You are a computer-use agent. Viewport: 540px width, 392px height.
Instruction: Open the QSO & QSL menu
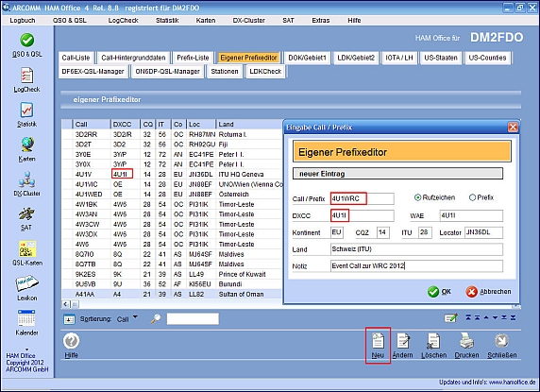click(70, 21)
